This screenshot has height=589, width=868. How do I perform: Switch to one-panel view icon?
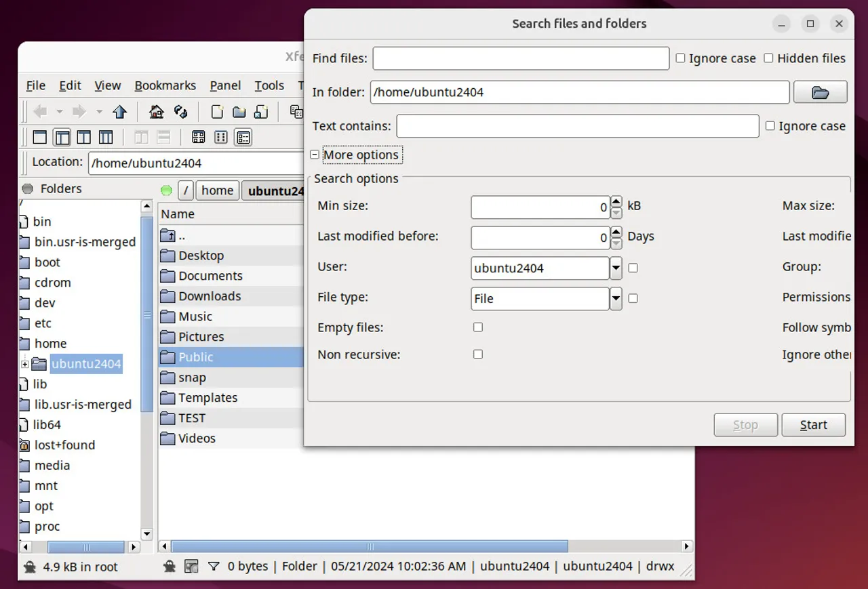pos(40,138)
